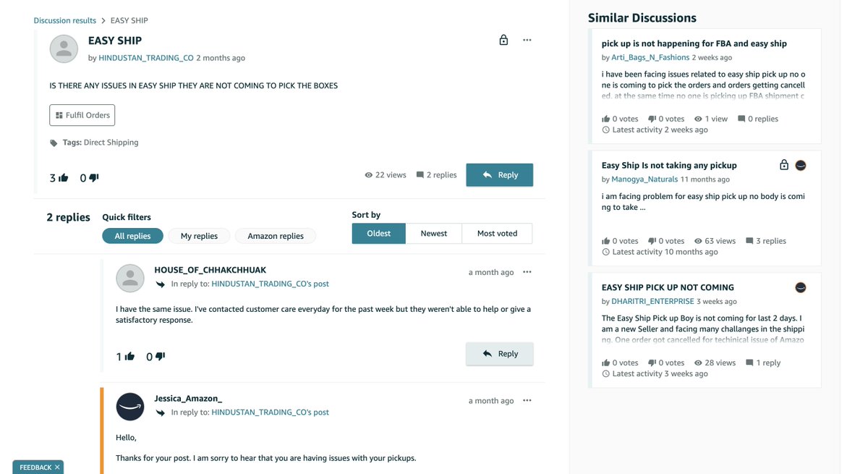Sort replies by Oldest
Image resolution: width=868 pixels, height=474 pixels.
click(x=379, y=234)
